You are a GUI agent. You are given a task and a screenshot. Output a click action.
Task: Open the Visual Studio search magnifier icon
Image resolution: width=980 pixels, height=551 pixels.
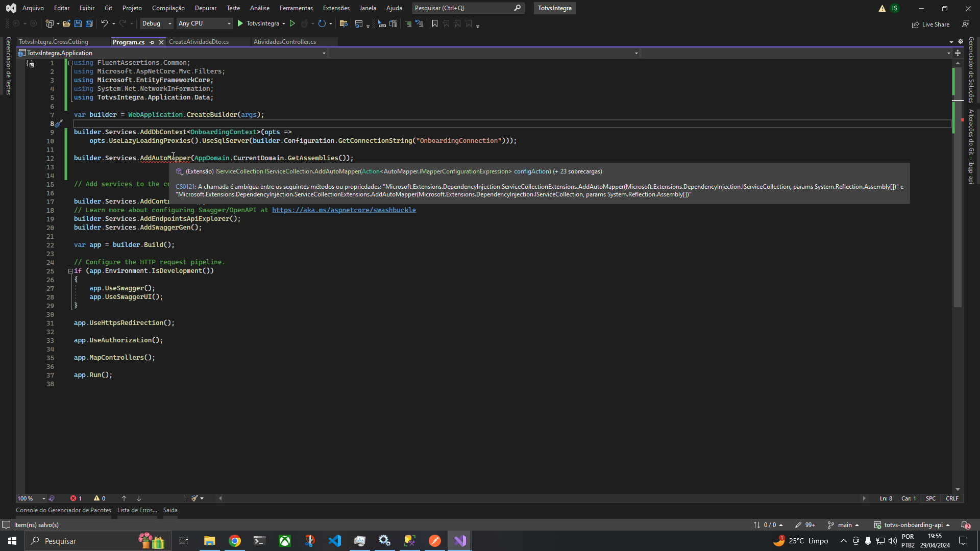517,8
